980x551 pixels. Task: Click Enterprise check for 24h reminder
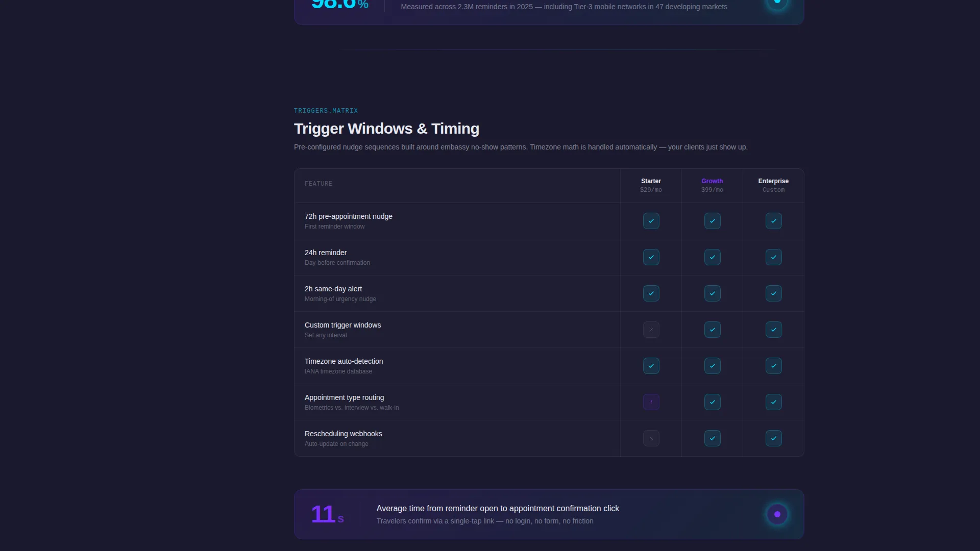tap(773, 257)
